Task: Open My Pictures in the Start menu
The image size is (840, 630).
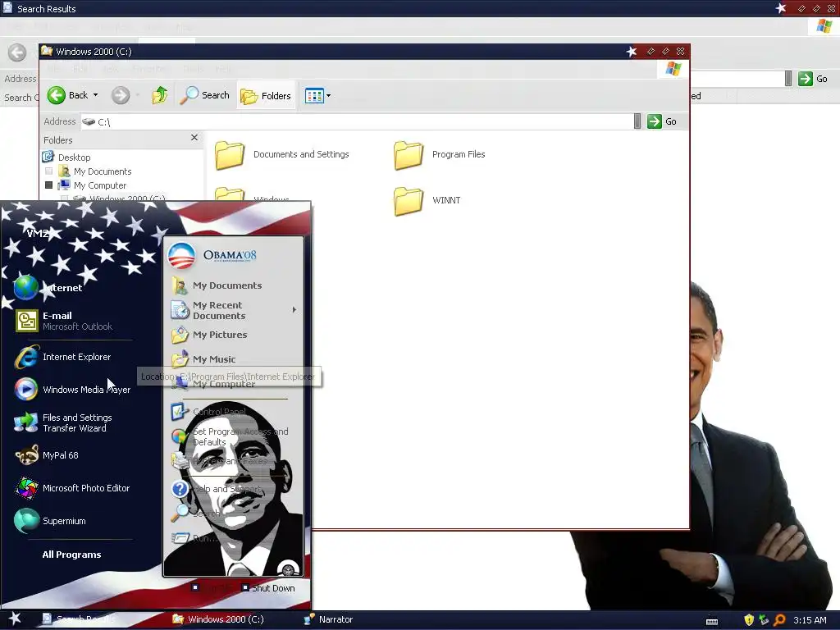Action: coord(209,335)
